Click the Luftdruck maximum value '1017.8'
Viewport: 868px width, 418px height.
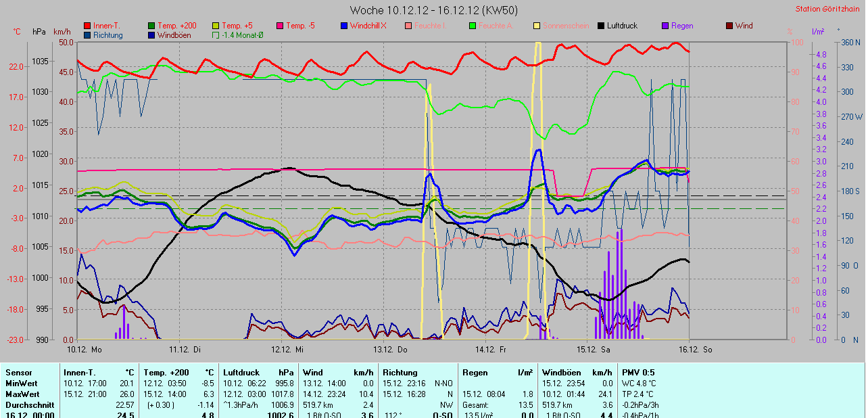(282, 394)
